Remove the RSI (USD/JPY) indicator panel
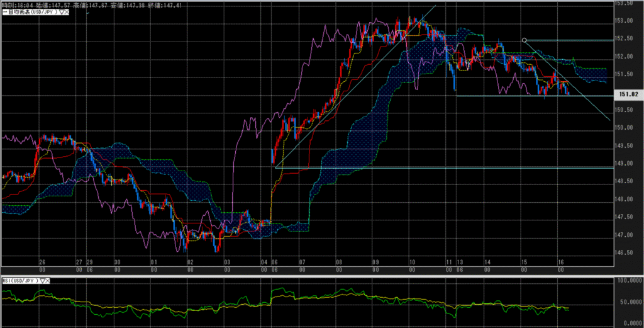Viewport: 644px width, 328px height. coord(46,280)
